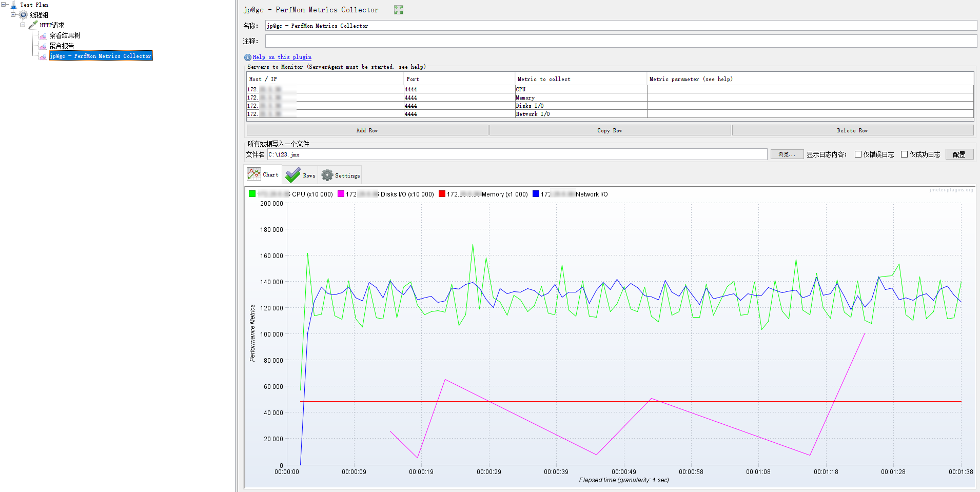Screen dimensions: 980x492
Task: Click port 4444 in the Memory row
Action: (459, 97)
